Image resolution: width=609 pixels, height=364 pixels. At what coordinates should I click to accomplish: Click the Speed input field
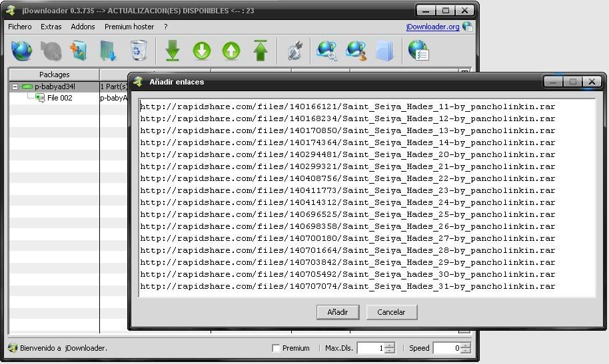[447, 348]
